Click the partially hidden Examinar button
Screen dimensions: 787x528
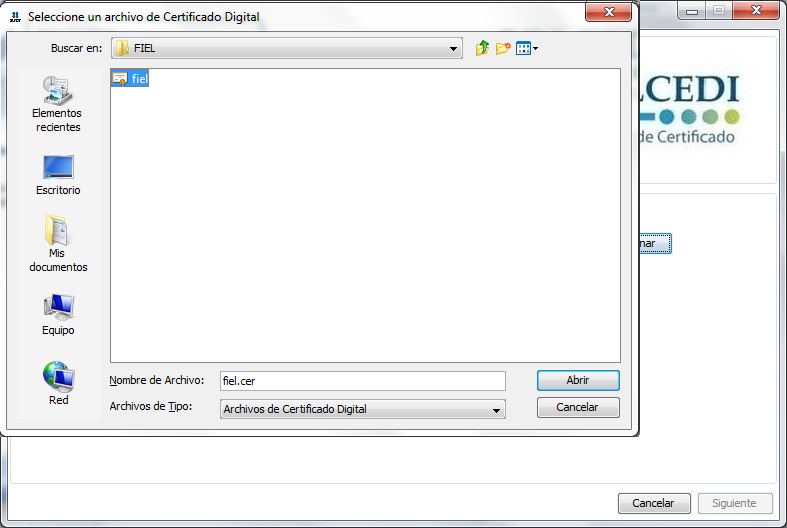pos(655,243)
